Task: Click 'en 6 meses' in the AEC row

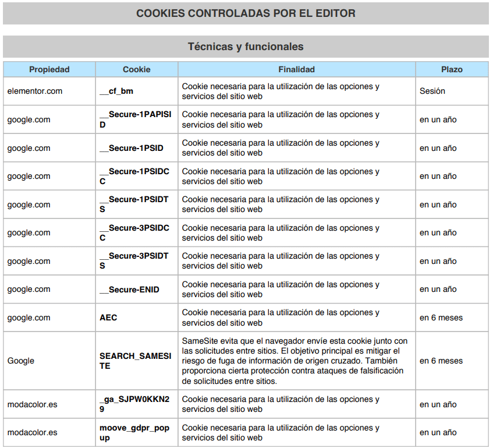Action: point(441,318)
